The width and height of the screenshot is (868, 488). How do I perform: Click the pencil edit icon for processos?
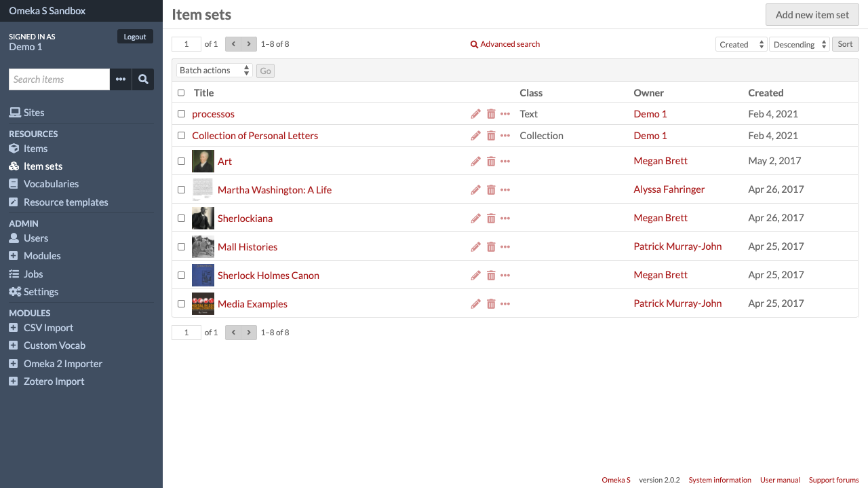pyautogui.click(x=475, y=114)
